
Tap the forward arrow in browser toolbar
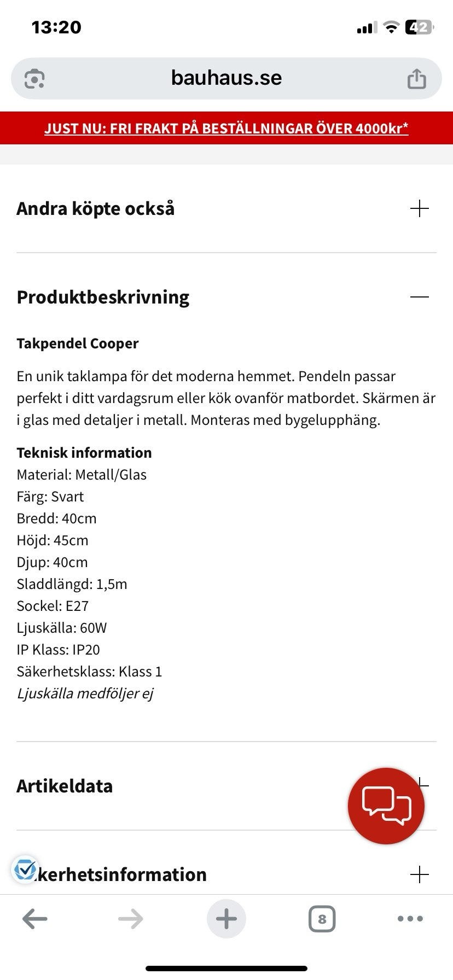click(131, 919)
